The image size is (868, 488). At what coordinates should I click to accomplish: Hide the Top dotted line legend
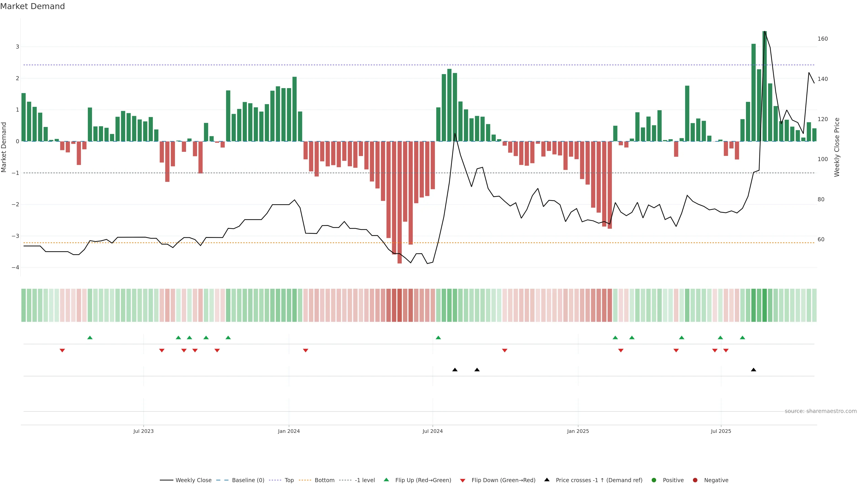(289, 480)
